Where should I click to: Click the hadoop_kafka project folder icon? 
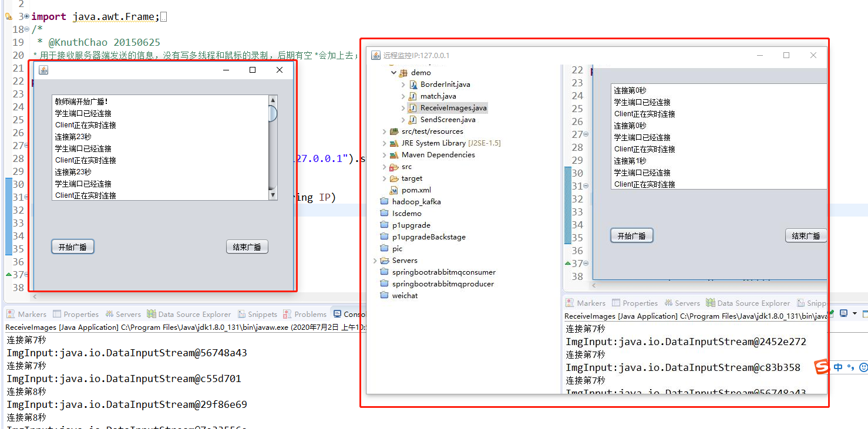pyautogui.click(x=385, y=202)
